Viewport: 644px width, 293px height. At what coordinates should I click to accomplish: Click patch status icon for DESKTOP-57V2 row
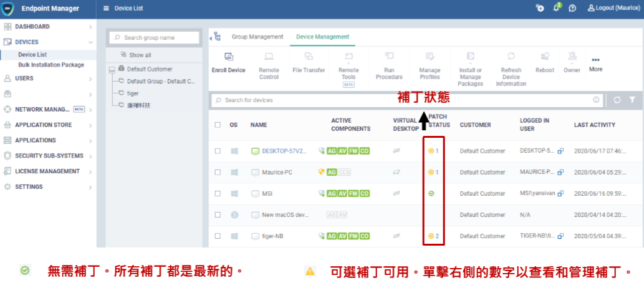pyautogui.click(x=431, y=151)
